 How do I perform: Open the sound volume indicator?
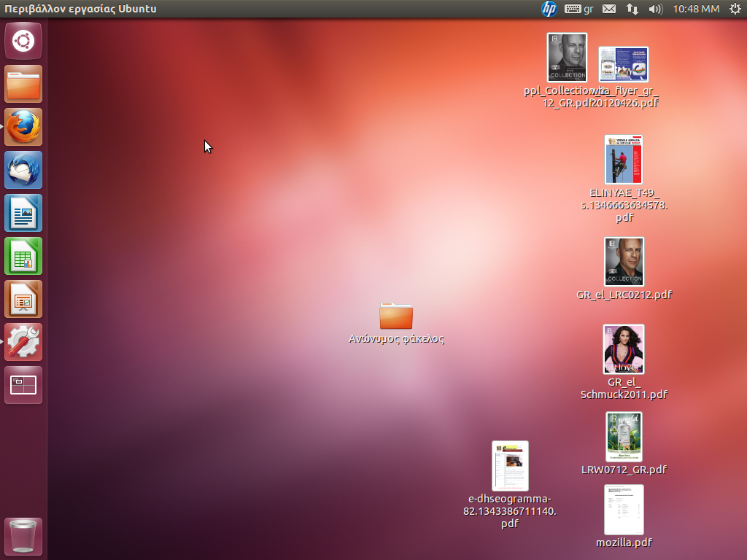click(x=655, y=9)
